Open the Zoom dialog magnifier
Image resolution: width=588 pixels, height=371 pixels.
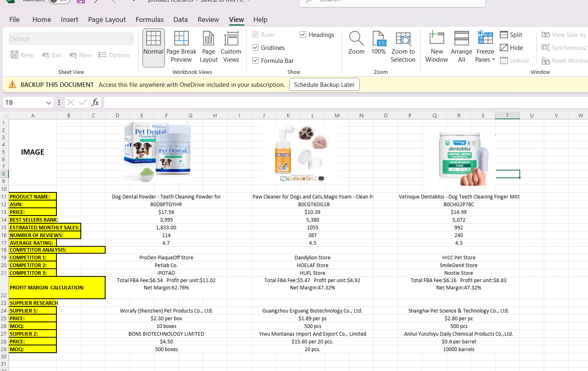(357, 43)
